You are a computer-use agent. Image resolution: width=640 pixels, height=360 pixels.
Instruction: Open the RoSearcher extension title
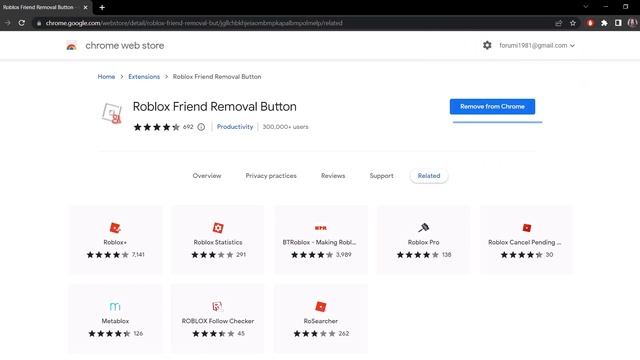321,321
